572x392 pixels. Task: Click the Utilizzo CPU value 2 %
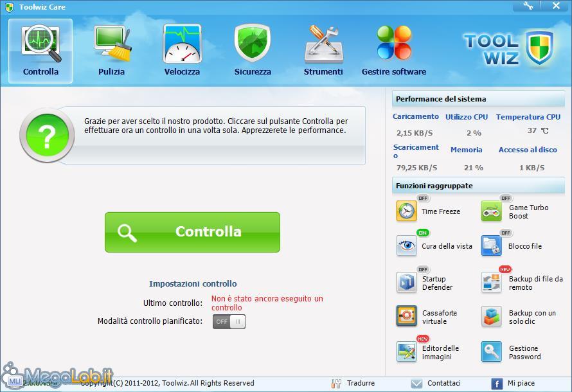(474, 133)
